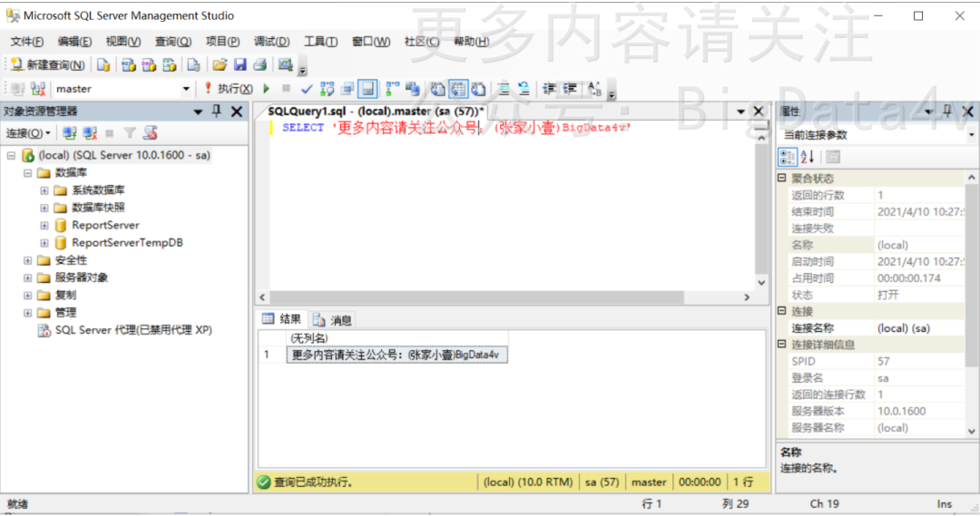
Task: Click the Analysis Services XMLA Query icon
Action: pos(170,65)
